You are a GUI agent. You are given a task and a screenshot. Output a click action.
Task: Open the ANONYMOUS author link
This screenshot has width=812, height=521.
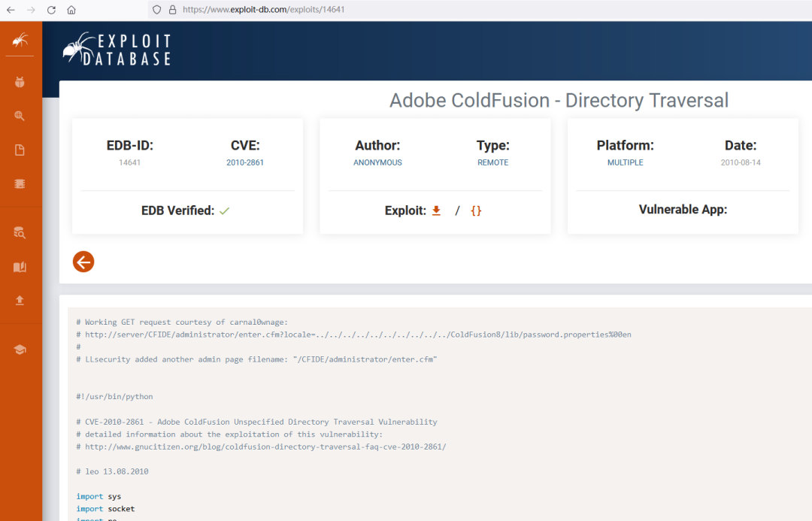pos(377,162)
